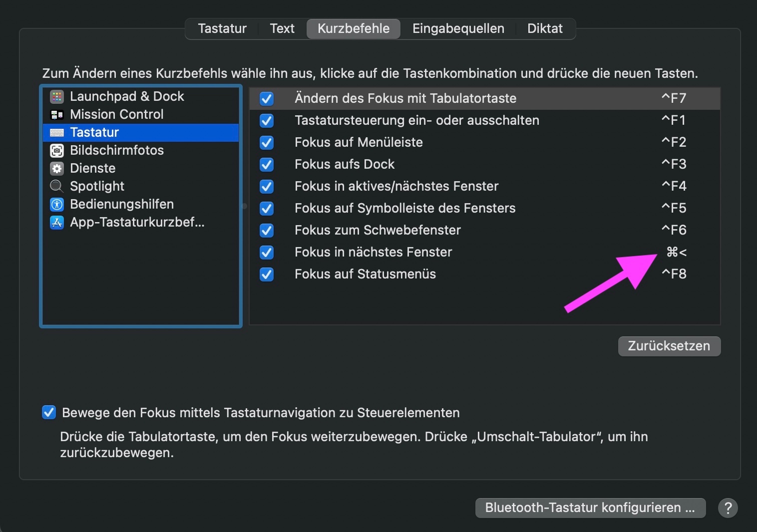Click the Dienste gear icon
757x532 pixels.
(57, 168)
